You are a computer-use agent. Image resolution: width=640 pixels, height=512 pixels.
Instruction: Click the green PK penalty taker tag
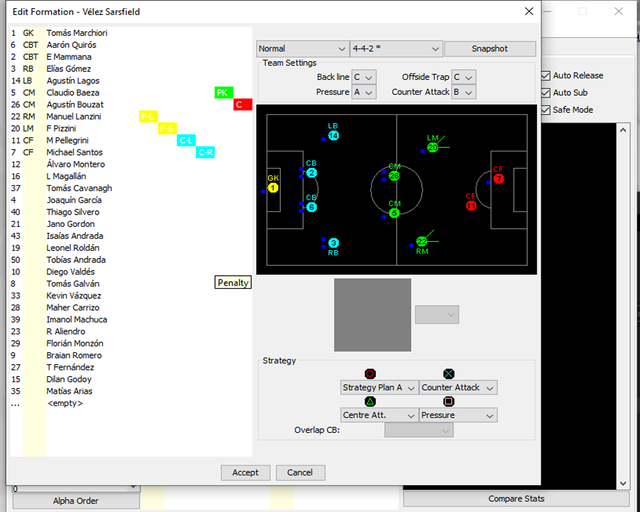click(224, 93)
